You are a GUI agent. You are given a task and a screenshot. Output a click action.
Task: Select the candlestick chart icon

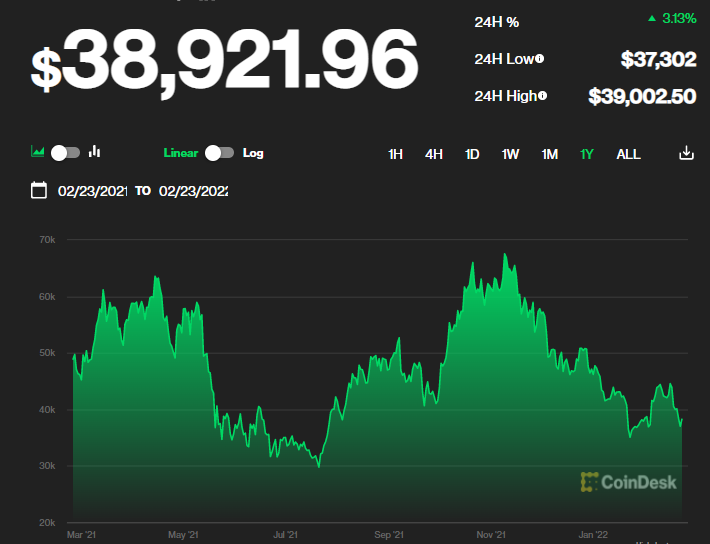(95, 151)
